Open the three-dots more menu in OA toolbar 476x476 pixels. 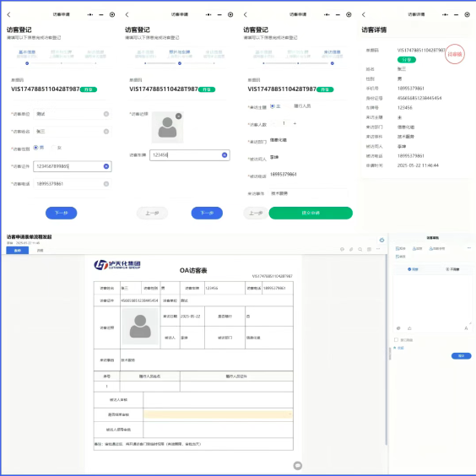(378, 249)
